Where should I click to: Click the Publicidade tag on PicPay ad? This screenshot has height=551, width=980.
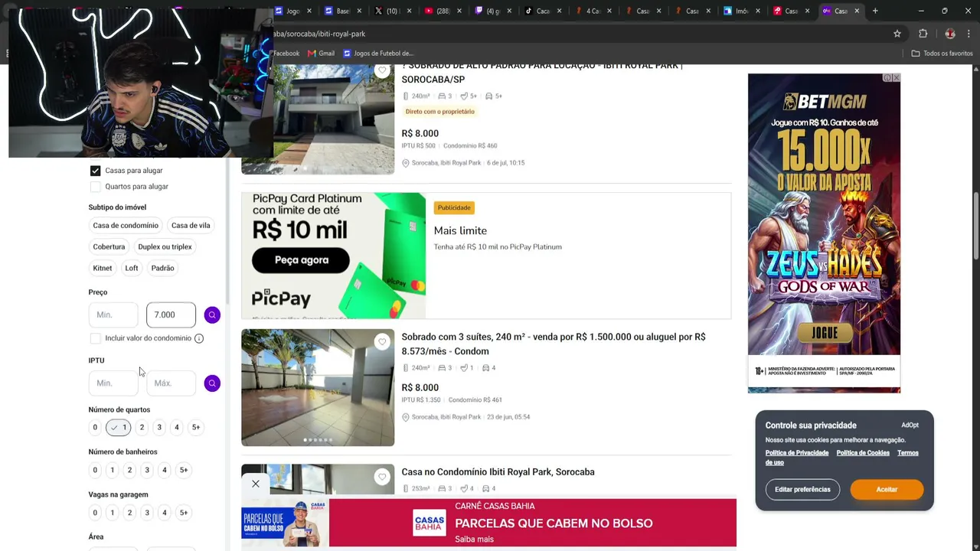pyautogui.click(x=454, y=208)
